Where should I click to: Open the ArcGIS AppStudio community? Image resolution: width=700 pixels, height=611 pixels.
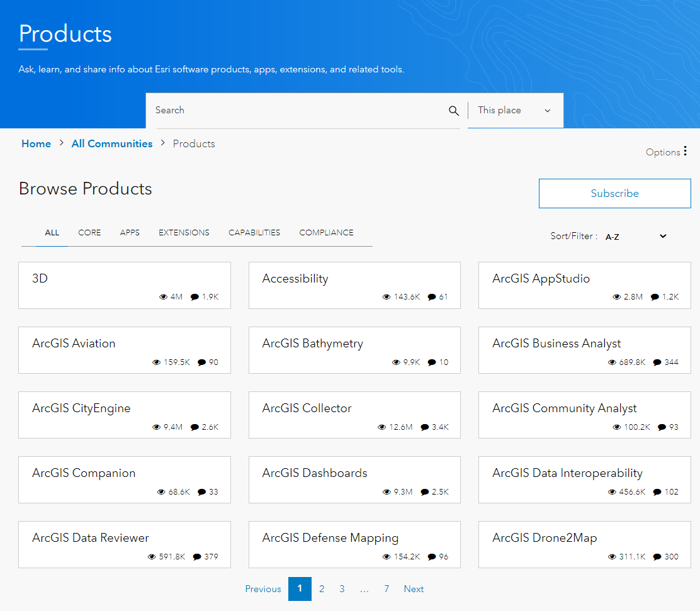tap(541, 279)
